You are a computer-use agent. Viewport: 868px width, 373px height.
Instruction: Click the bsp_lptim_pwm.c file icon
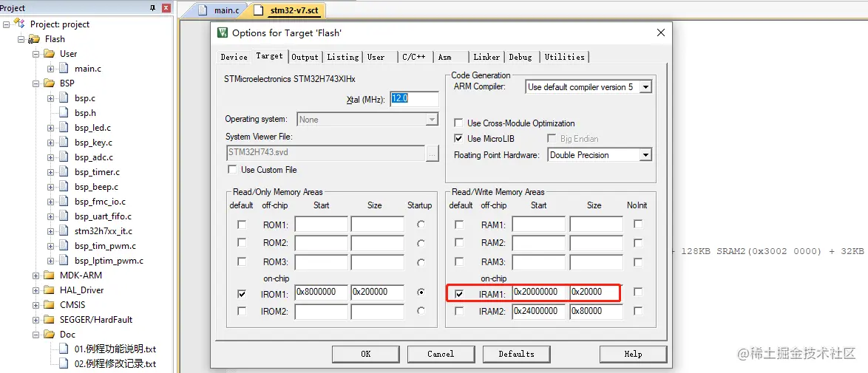(x=65, y=261)
